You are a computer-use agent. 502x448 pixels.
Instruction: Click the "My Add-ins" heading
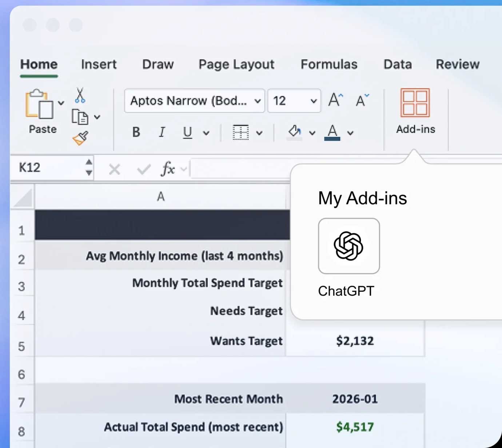(362, 198)
